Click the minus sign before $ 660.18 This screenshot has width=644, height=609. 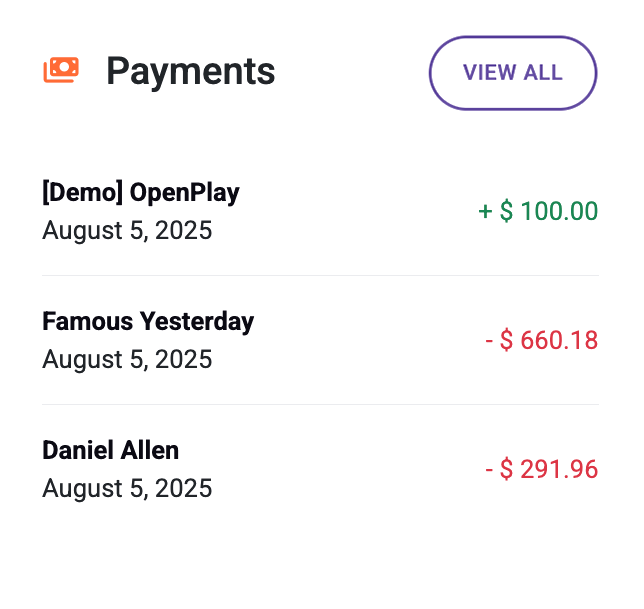(490, 341)
